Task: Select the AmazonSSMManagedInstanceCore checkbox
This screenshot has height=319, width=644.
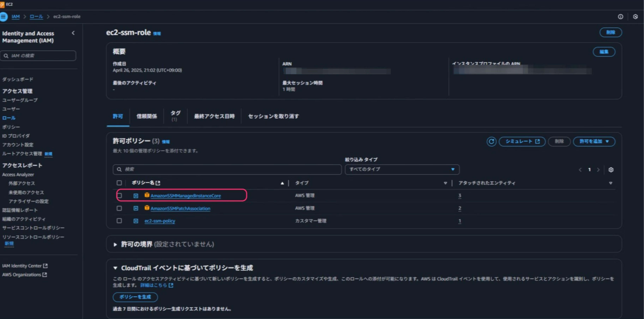Action: (119, 196)
